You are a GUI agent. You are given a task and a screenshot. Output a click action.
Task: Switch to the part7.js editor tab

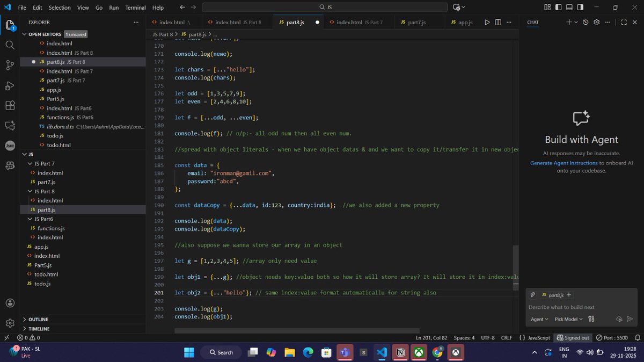tap(420, 22)
